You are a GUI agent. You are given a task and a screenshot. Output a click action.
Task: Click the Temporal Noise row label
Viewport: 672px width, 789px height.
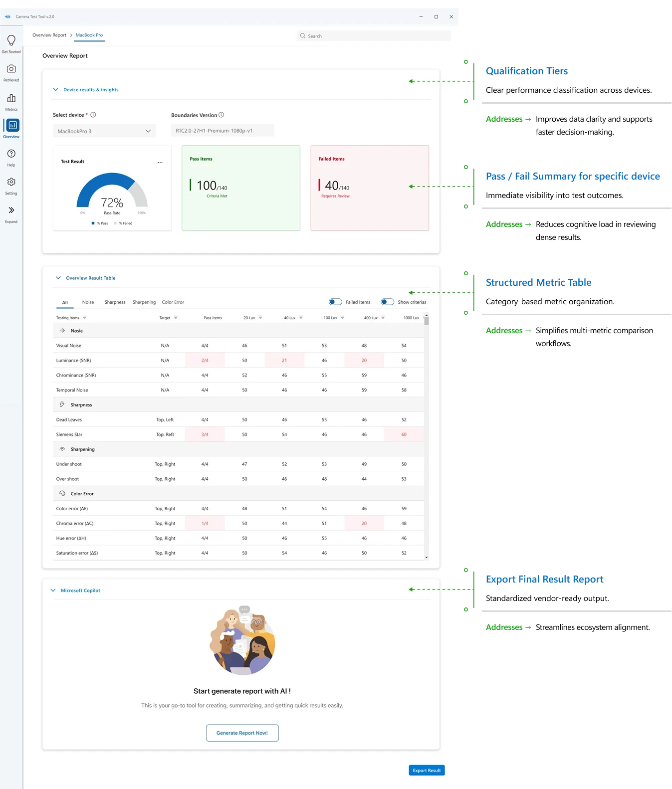(x=72, y=391)
